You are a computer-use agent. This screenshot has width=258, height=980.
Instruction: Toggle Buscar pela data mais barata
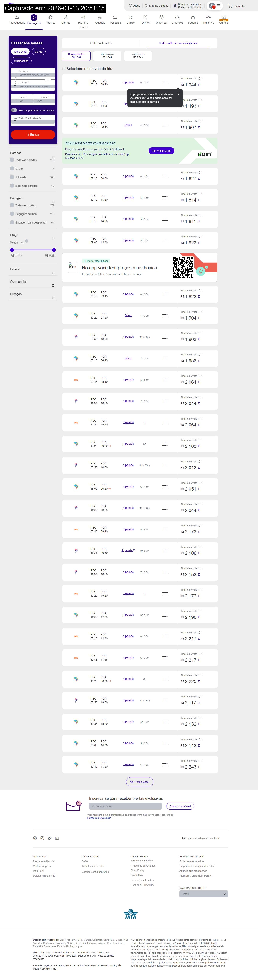(14, 110)
